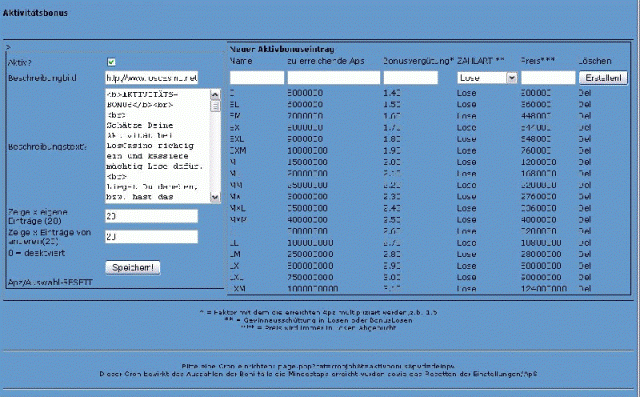Click Del link for the 250000000 Aps row
Image resolution: width=640 pixels, height=397 pixels.
point(584,254)
